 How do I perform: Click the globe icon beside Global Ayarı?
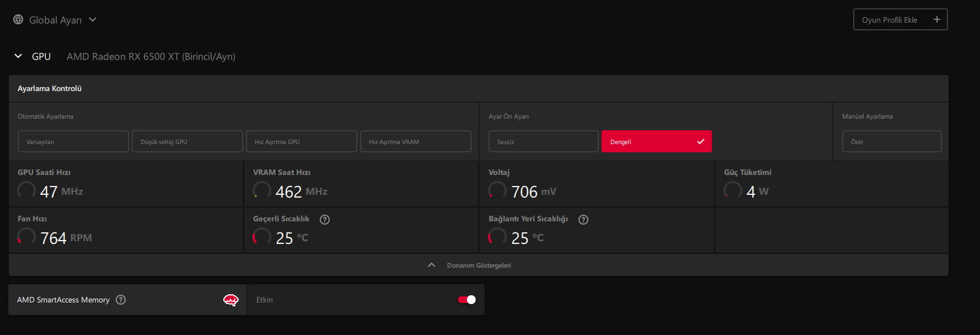click(18, 19)
